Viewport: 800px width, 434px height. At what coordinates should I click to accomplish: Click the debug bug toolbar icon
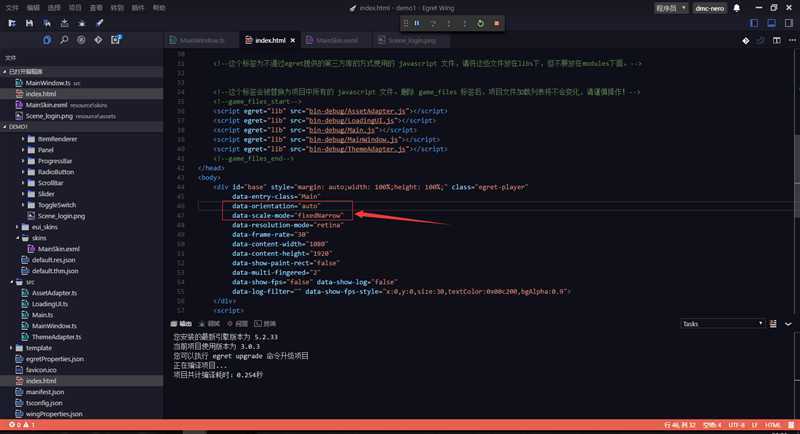82,23
